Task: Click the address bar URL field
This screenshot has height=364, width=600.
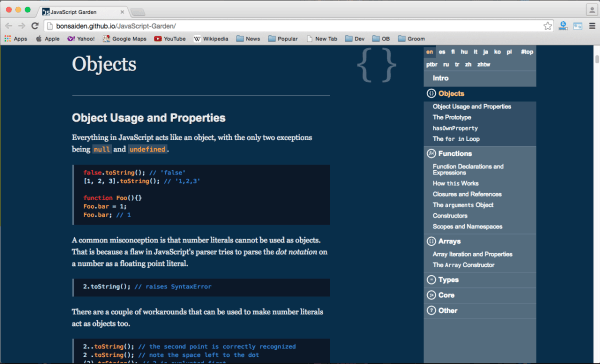Action: pos(293,26)
